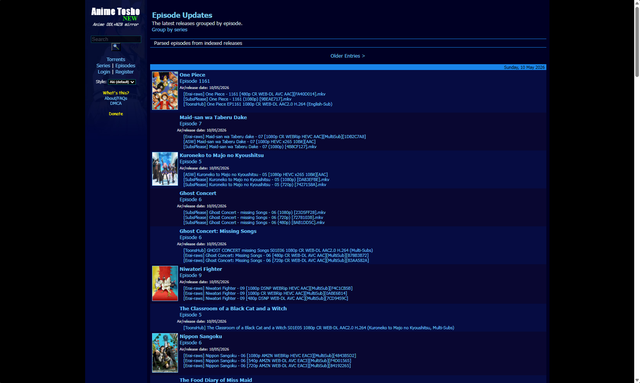
Task: Open Maid-san wa Taberu Dake title
Action: click(213, 118)
